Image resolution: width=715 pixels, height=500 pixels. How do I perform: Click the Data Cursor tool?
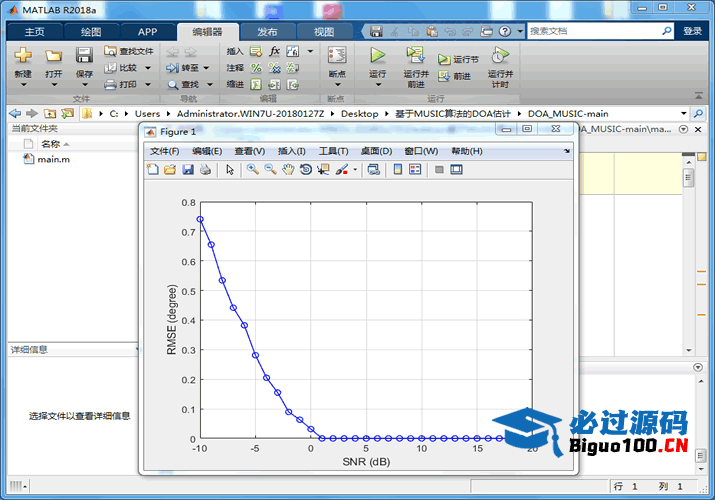(323, 170)
